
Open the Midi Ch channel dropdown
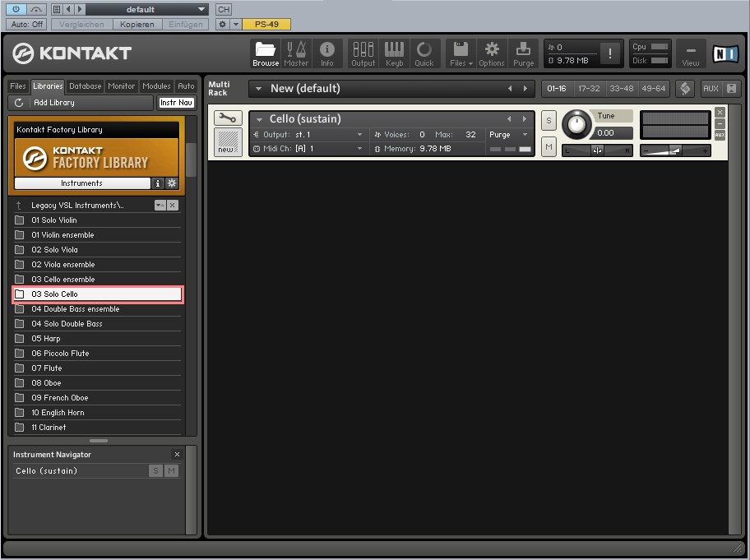[359, 149]
